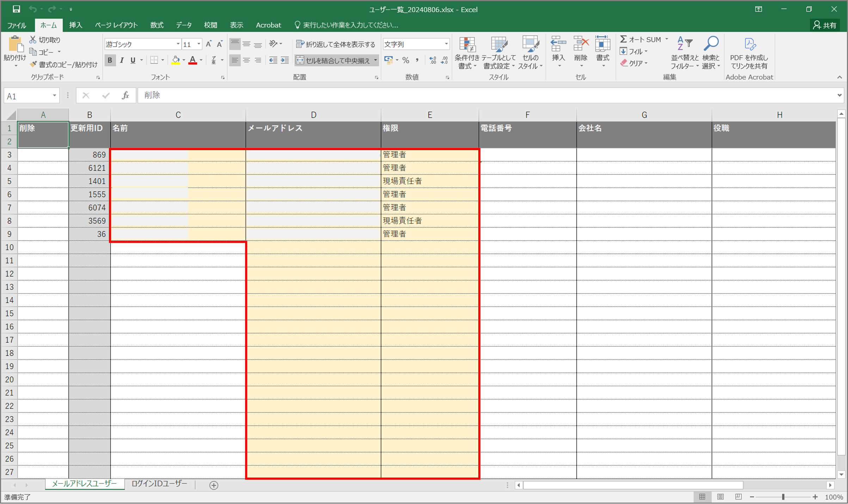
Task: Click the Insert Function fx icon
Action: (x=125, y=96)
